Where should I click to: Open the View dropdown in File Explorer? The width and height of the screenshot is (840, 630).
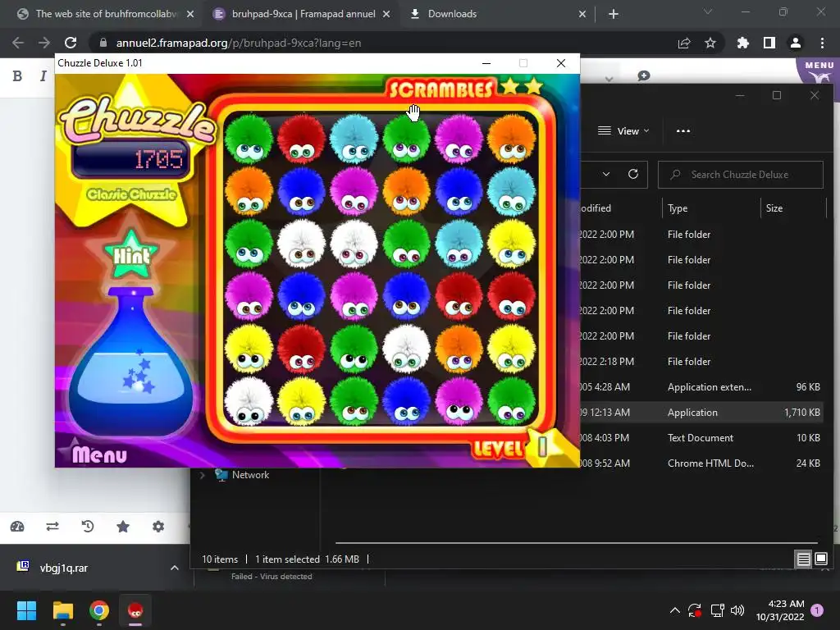click(x=623, y=130)
